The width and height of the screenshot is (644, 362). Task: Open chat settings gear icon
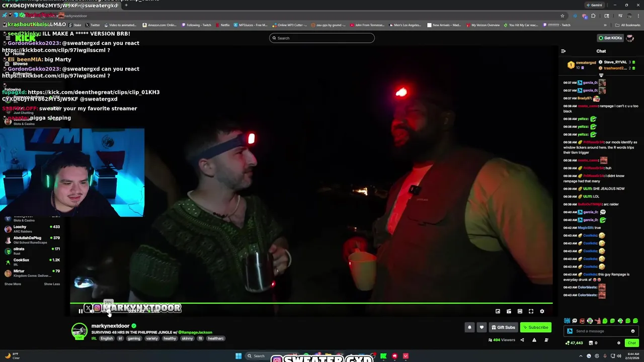619,343
